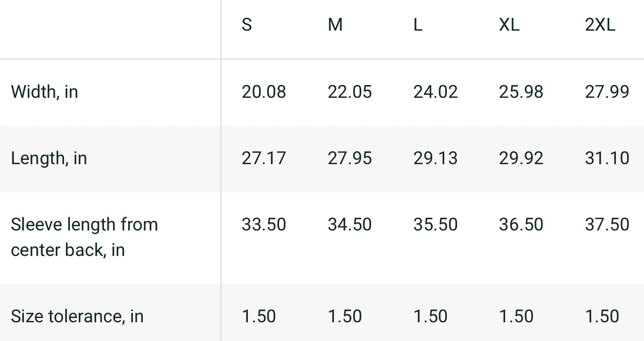The width and height of the screenshot is (644, 341).
Task: Click the sleeve length value 35.50
Action: click(x=435, y=224)
